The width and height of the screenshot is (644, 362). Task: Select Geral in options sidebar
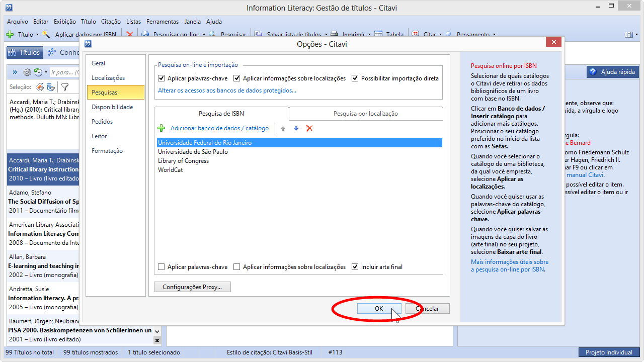[x=115, y=63]
